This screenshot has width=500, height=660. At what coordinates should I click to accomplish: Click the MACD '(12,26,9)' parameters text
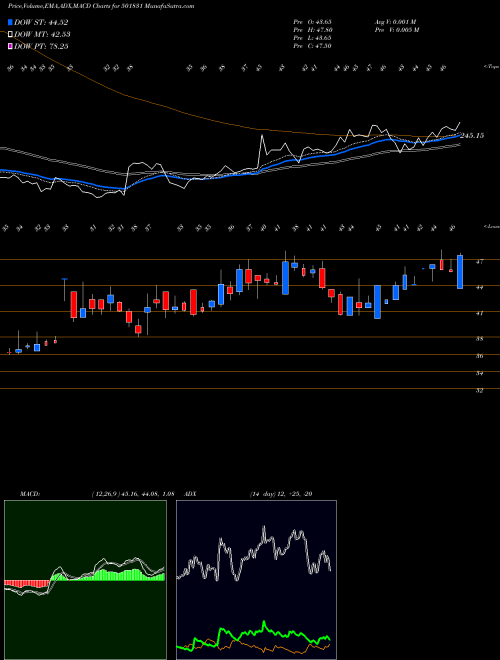(106, 494)
